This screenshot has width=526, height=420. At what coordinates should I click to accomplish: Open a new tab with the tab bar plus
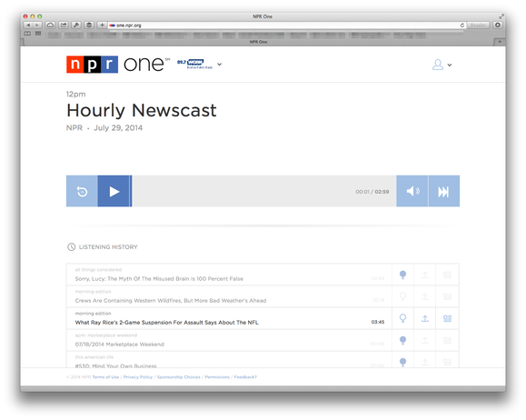(x=500, y=42)
